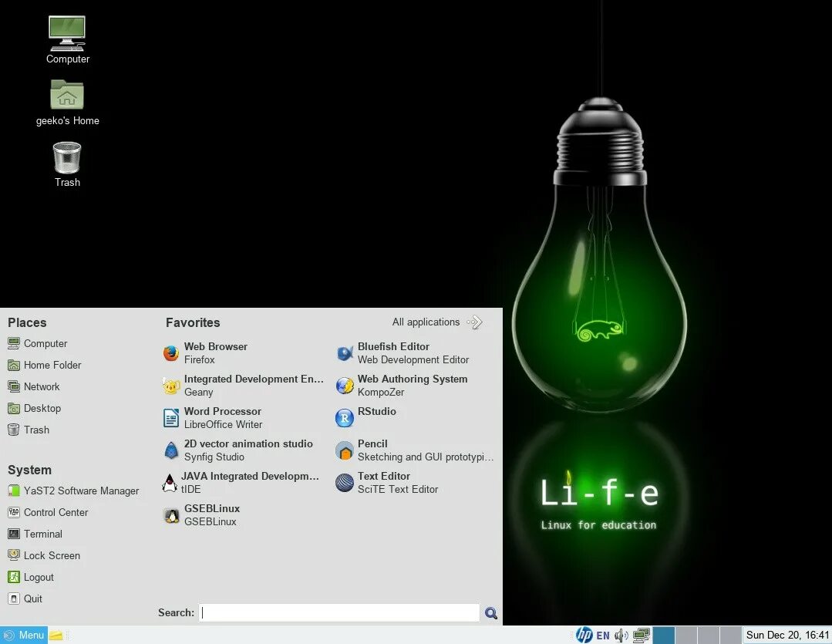Open Control Center under System
This screenshot has width=832, height=644.
[x=48, y=512]
